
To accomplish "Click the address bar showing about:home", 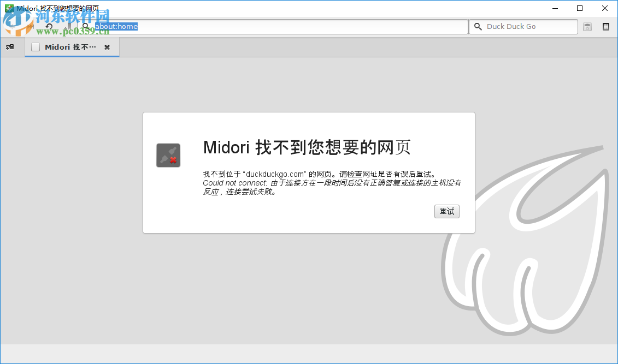I will pyautogui.click(x=273, y=26).
